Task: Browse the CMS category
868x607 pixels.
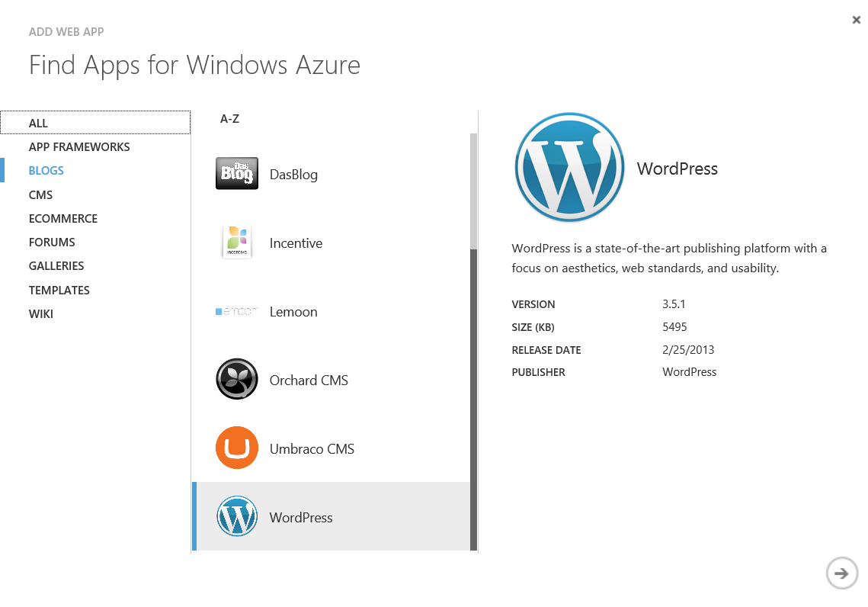Action: 40,194
